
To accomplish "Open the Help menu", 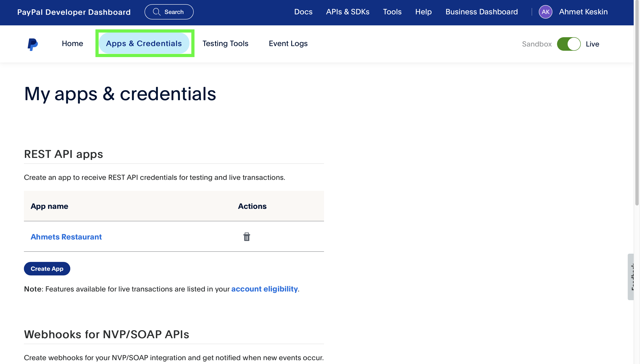I will pyautogui.click(x=423, y=12).
